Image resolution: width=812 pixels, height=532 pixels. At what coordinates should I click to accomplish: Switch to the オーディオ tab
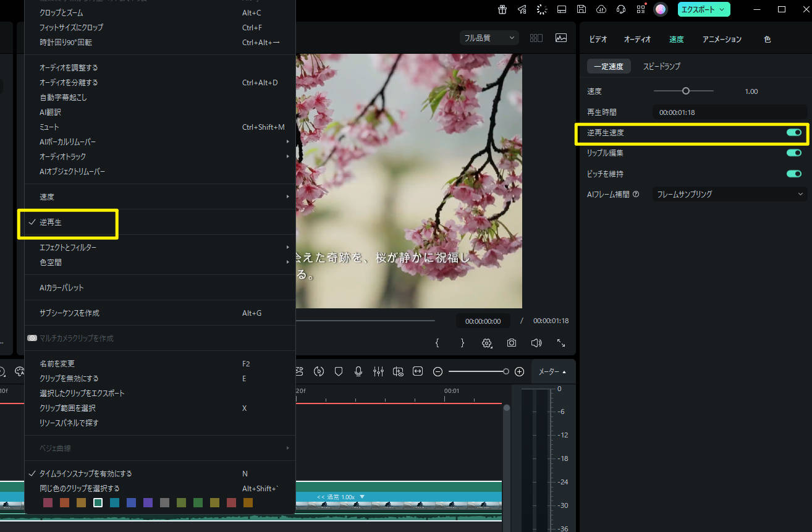(637, 39)
